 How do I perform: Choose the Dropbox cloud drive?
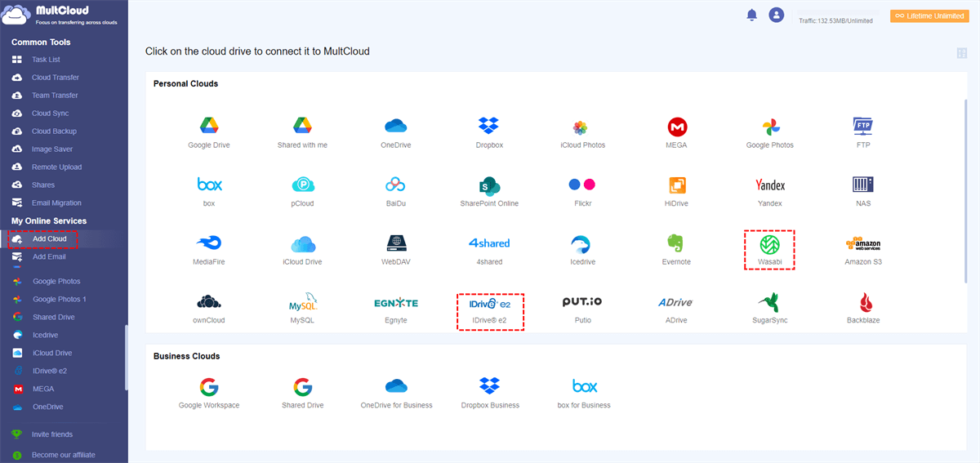(x=489, y=133)
